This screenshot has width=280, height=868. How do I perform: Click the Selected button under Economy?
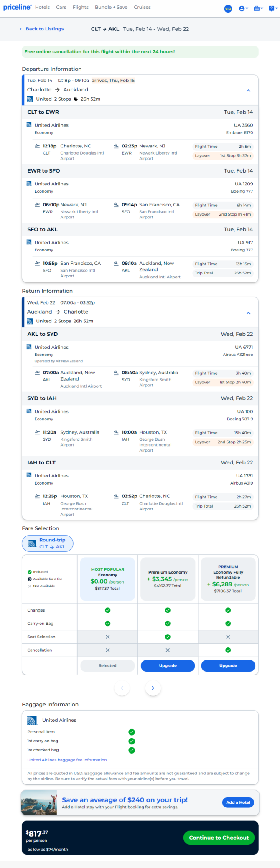[x=107, y=665]
